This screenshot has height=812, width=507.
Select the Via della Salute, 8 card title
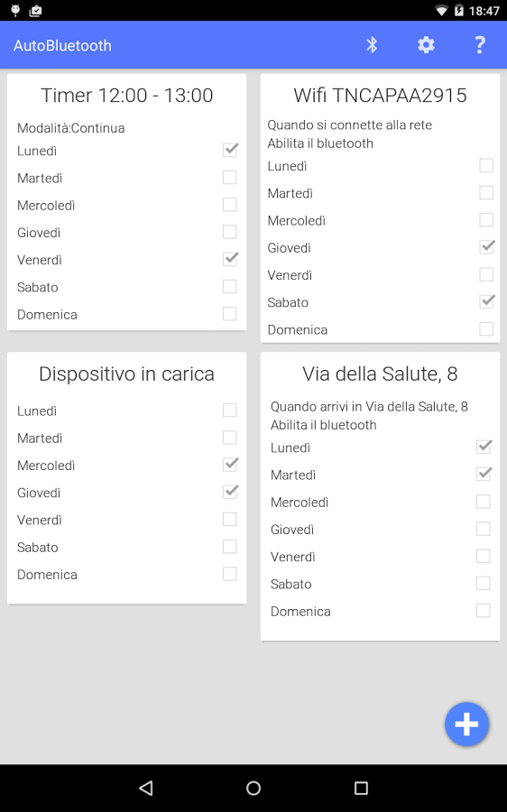tap(380, 374)
